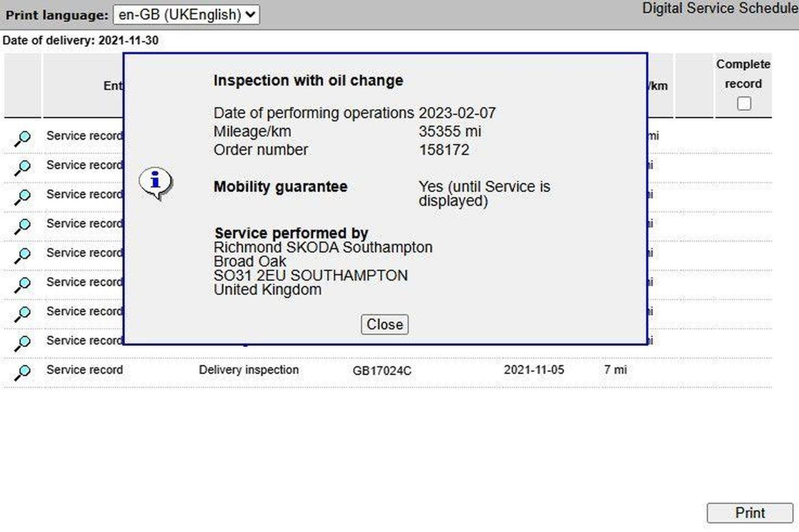
Task: Click the blue info bubble icon in the dialog
Action: tap(156, 183)
